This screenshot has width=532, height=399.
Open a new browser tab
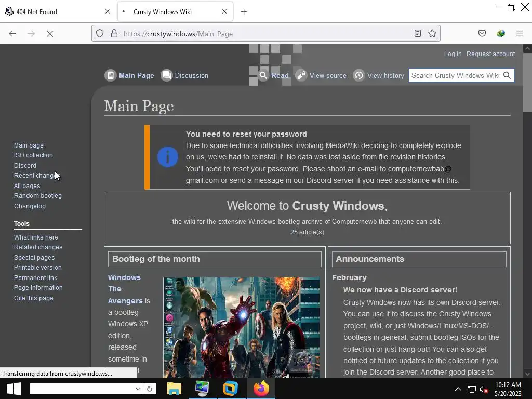click(244, 12)
